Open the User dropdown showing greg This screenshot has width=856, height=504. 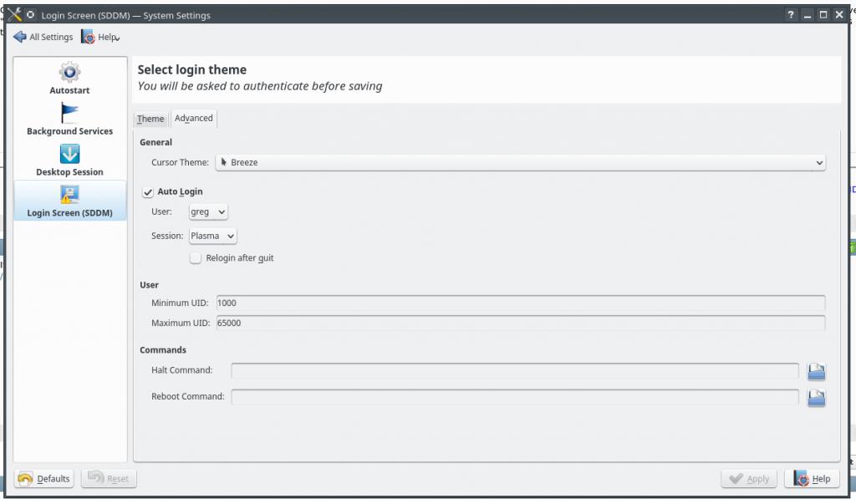(208, 212)
